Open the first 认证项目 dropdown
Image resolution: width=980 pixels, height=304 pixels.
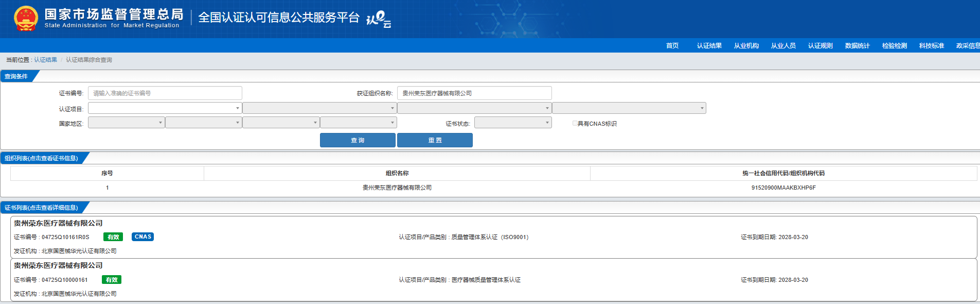165,108
